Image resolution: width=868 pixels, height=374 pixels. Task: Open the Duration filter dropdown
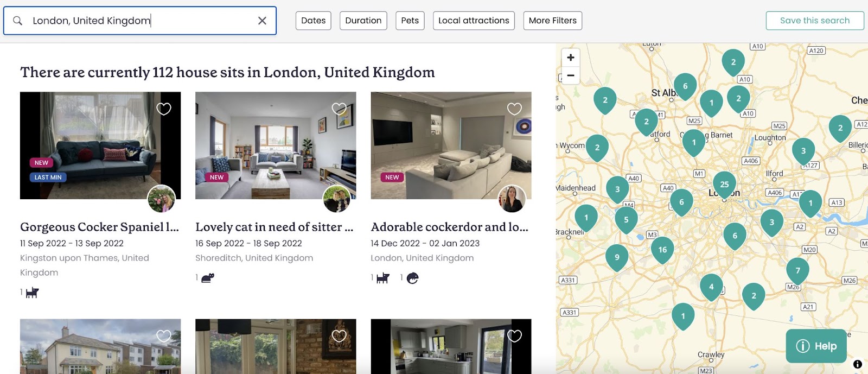[x=363, y=21]
